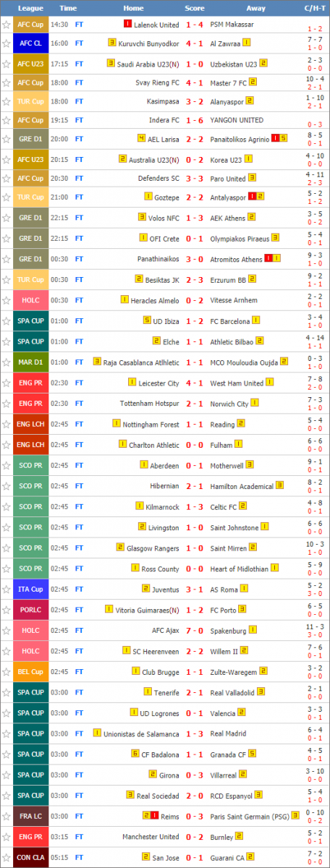Click the League column header
This screenshot has height=868, width=330.
tap(30, 8)
